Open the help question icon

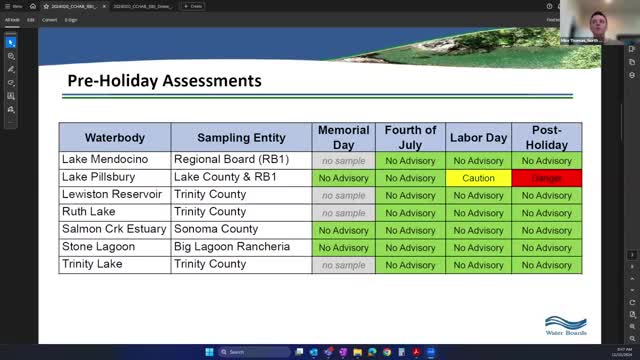(549, 6)
